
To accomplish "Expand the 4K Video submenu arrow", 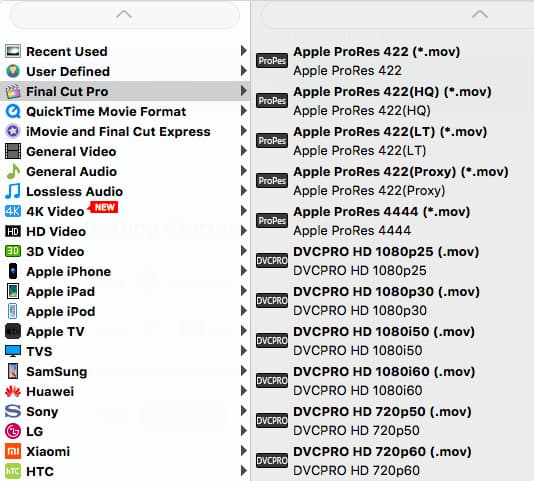I will tap(244, 211).
